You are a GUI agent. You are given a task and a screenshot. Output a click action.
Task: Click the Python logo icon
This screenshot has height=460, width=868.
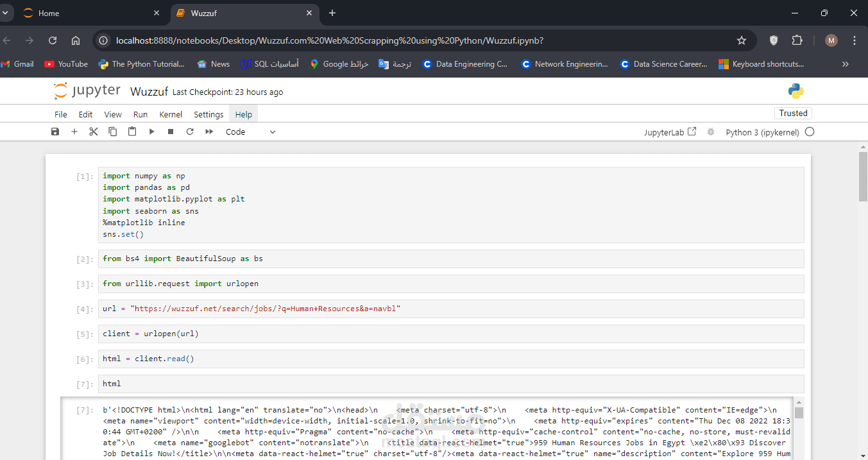(x=796, y=91)
